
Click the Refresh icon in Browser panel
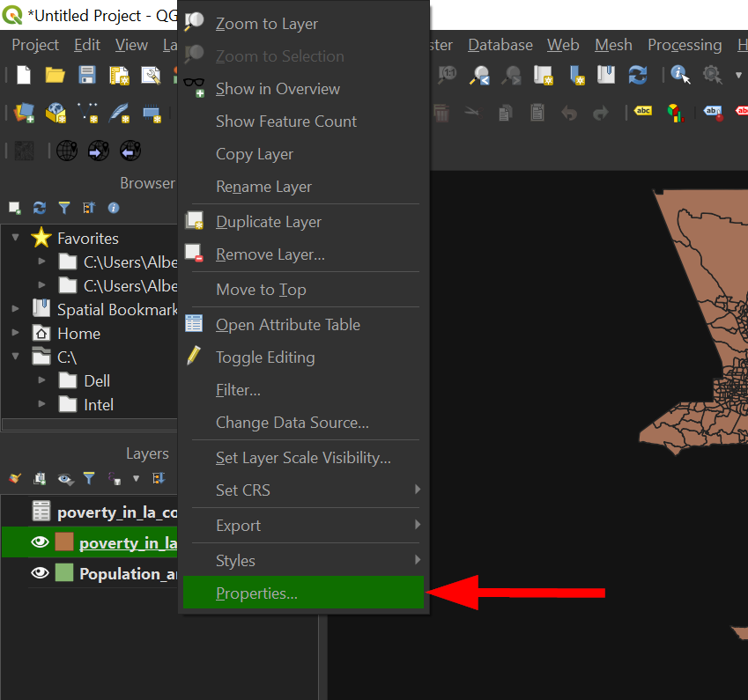(40, 208)
